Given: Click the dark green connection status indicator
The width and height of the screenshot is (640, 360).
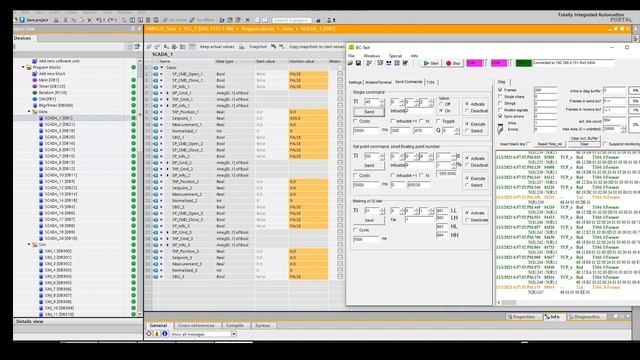Looking at the screenshot, I should pyautogui.click(x=523, y=63).
